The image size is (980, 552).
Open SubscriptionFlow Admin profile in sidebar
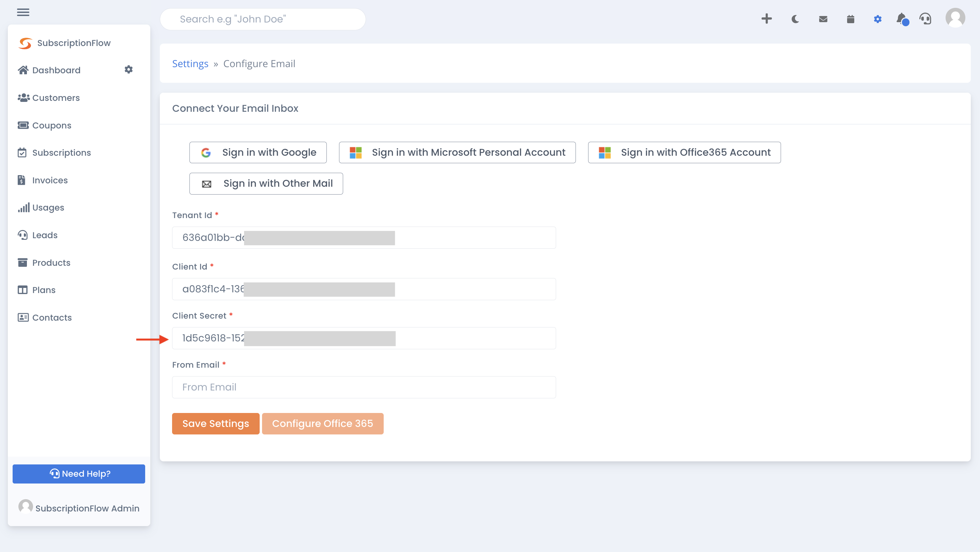point(79,507)
